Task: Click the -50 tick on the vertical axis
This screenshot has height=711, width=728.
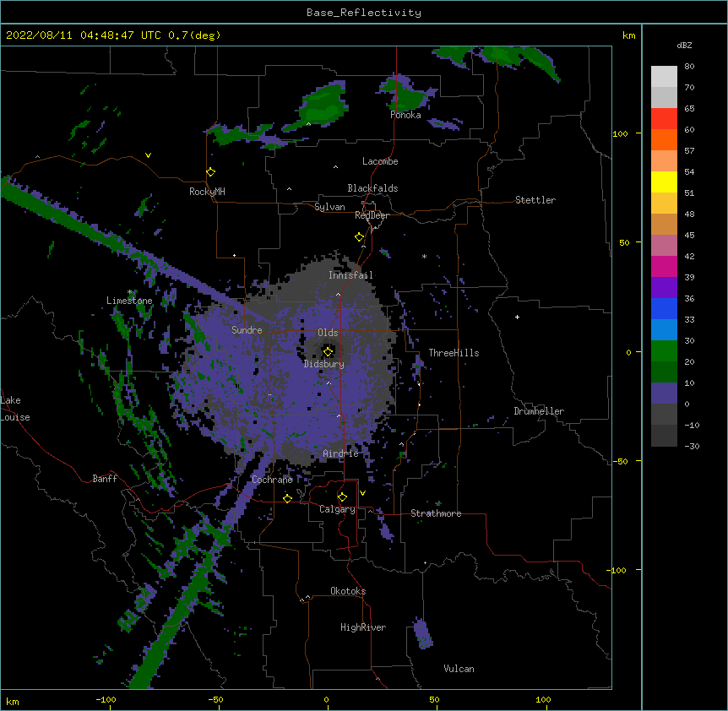Action: point(620,461)
